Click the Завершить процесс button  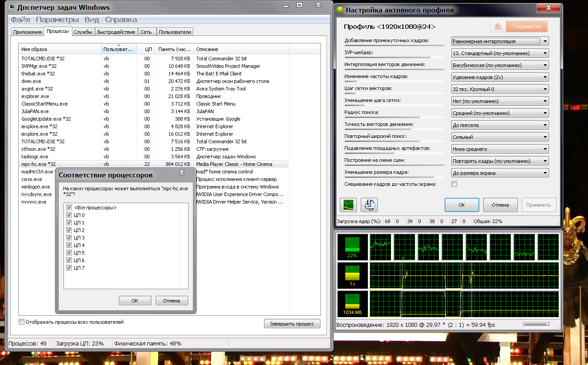(292, 324)
